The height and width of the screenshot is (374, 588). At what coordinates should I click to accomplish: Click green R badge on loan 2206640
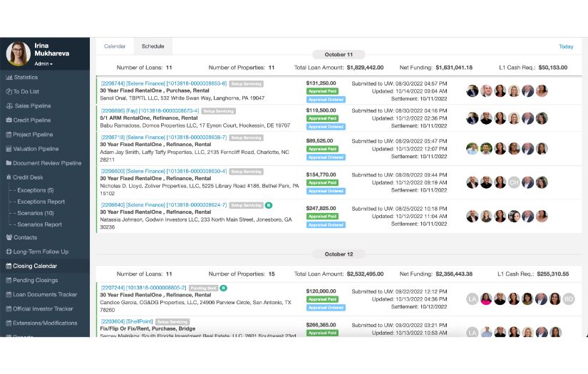pyautogui.click(x=269, y=205)
